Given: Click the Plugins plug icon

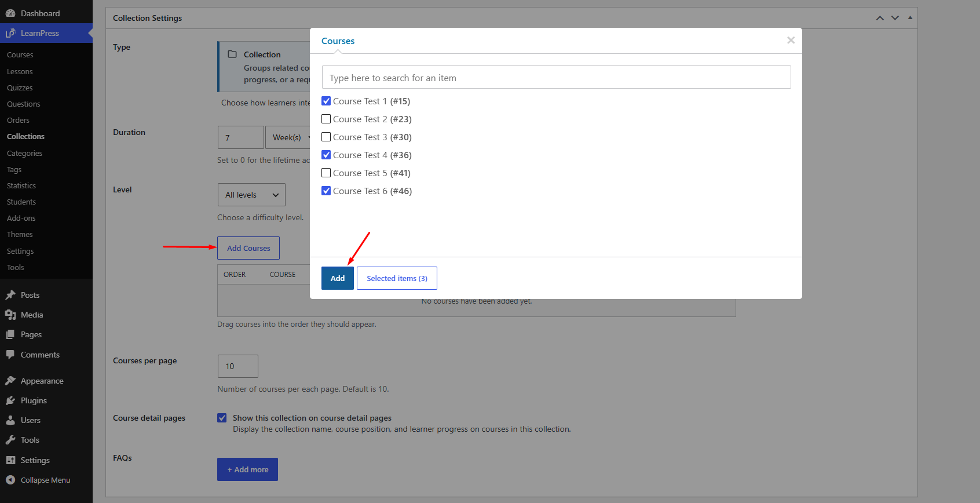Looking at the screenshot, I should coord(10,400).
